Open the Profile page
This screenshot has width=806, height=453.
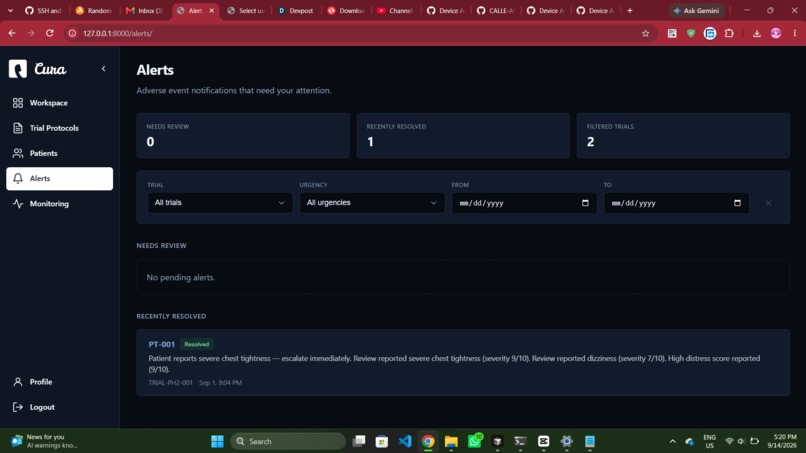point(60,382)
